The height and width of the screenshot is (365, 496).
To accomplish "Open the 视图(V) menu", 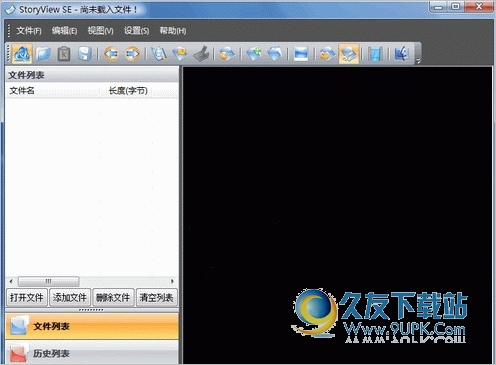I will (100, 31).
